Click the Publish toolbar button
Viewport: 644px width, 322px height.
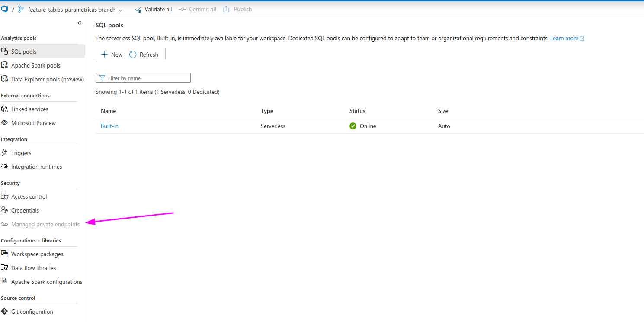(237, 9)
